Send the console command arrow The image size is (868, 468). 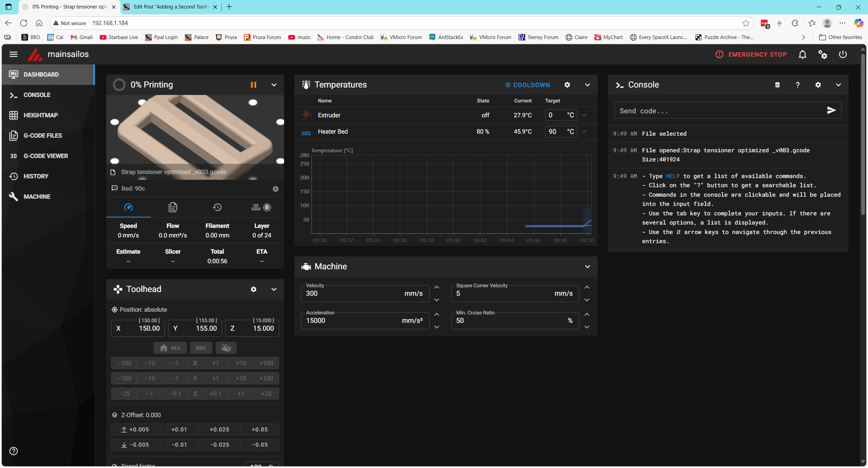(831, 110)
